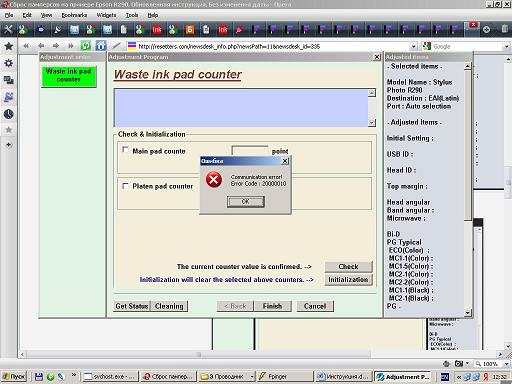Reload the page with green button
Viewport: 512px width, 384px height.
[86, 46]
